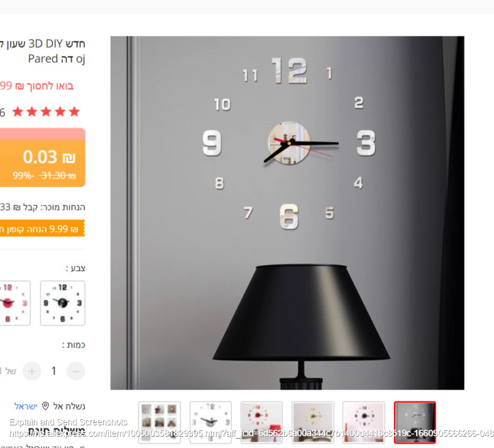Click the main mirror wall clock image
The image size is (494, 448).
(x=287, y=213)
